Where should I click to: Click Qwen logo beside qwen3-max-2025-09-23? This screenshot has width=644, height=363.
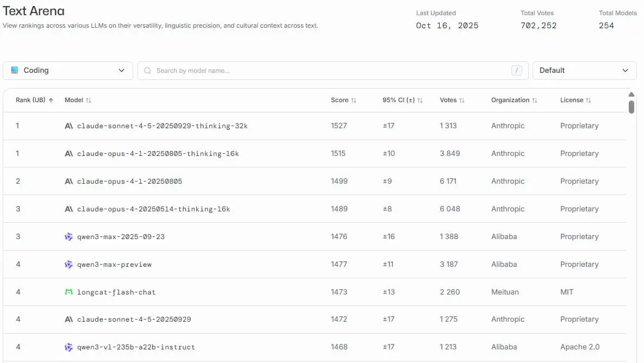[68, 237]
